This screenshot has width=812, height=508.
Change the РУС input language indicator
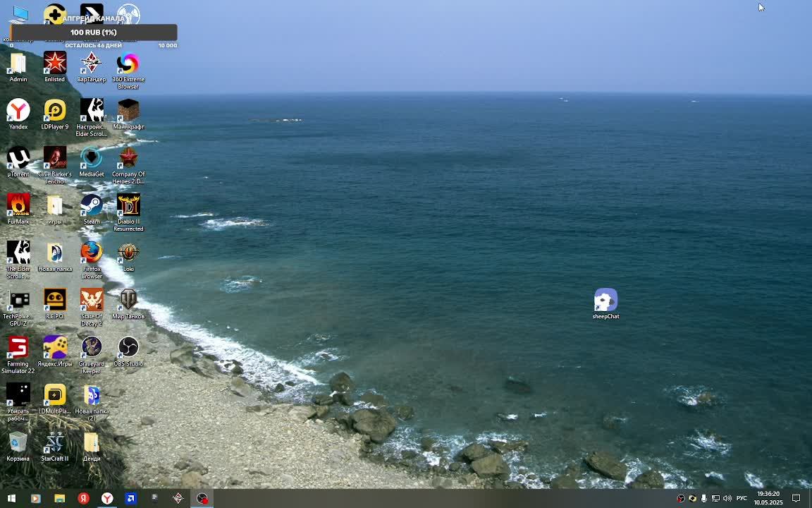[742, 498]
